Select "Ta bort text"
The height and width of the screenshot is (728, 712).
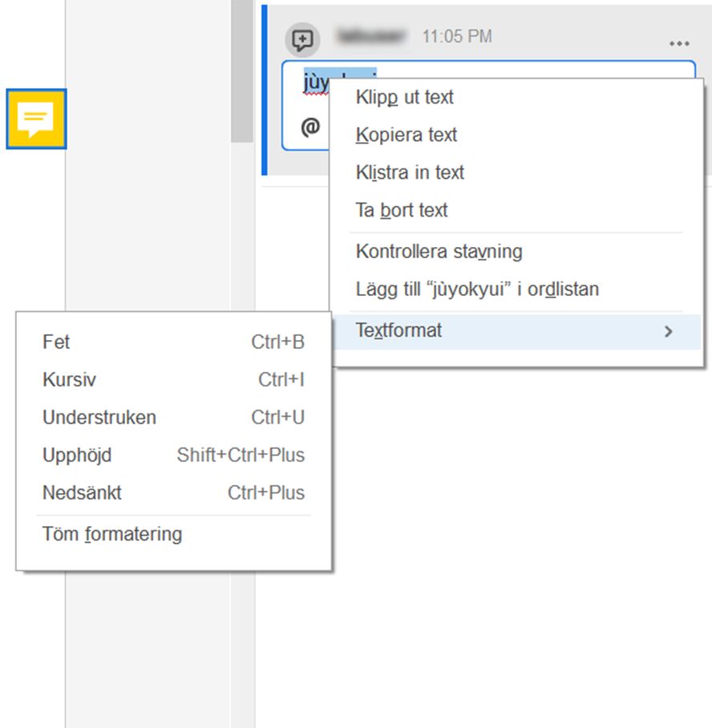click(400, 210)
